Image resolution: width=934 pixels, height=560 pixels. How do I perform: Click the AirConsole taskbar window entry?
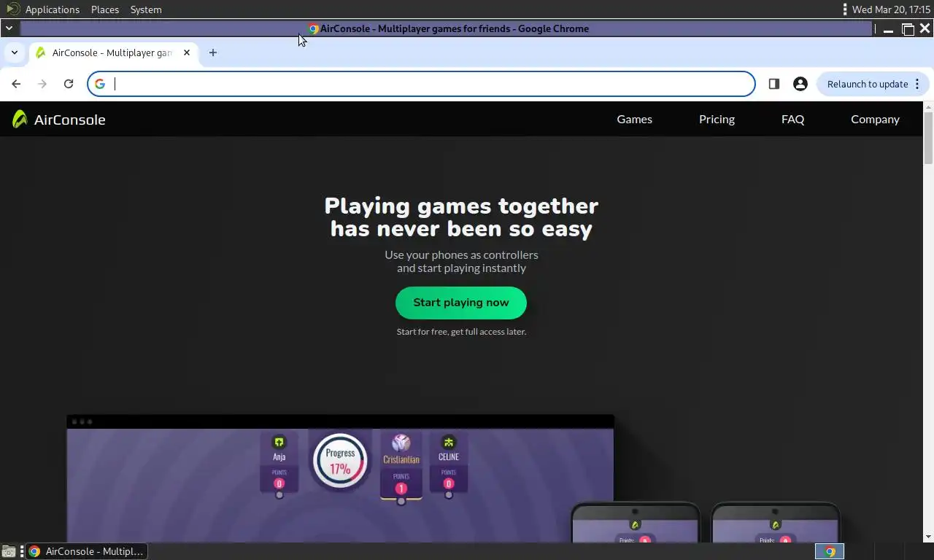pyautogui.click(x=87, y=551)
